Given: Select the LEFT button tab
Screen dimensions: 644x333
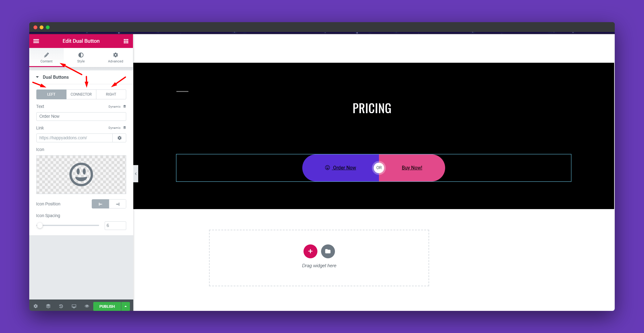Looking at the screenshot, I should [x=50, y=94].
